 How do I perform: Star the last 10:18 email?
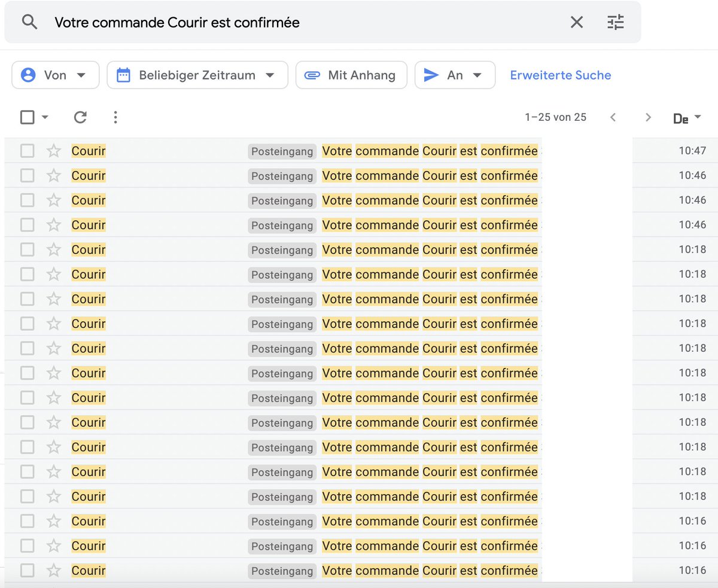coord(54,496)
